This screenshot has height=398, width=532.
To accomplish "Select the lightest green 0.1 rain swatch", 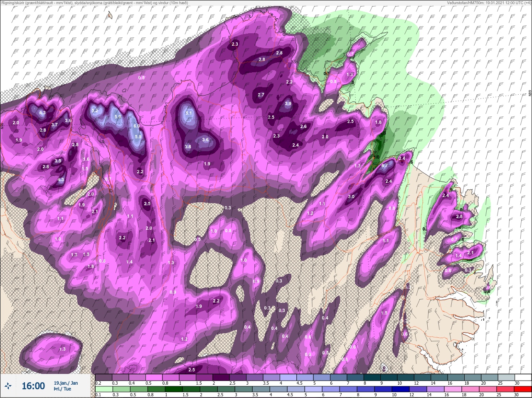I will tap(103, 389).
